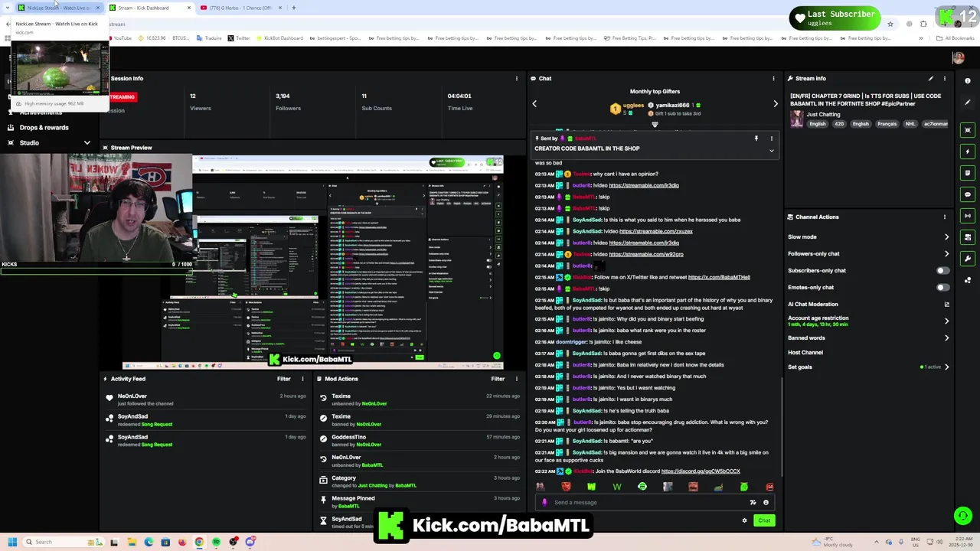Image resolution: width=980 pixels, height=551 pixels.
Task: Open a new browser tab
Action: click(x=294, y=8)
